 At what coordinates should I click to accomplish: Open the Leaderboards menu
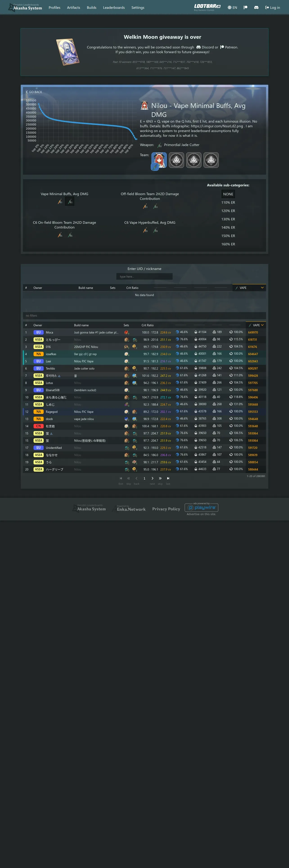(x=114, y=7)
